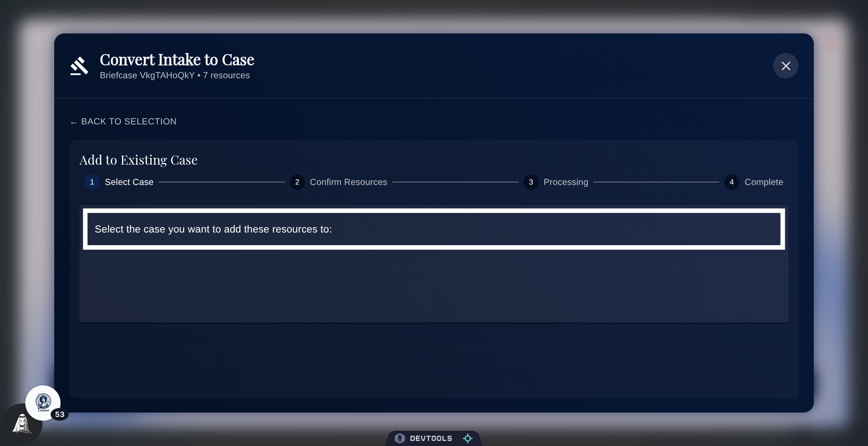
Task: Click the gavel icon in the dialog header
Action: click(x=80, y=66)
